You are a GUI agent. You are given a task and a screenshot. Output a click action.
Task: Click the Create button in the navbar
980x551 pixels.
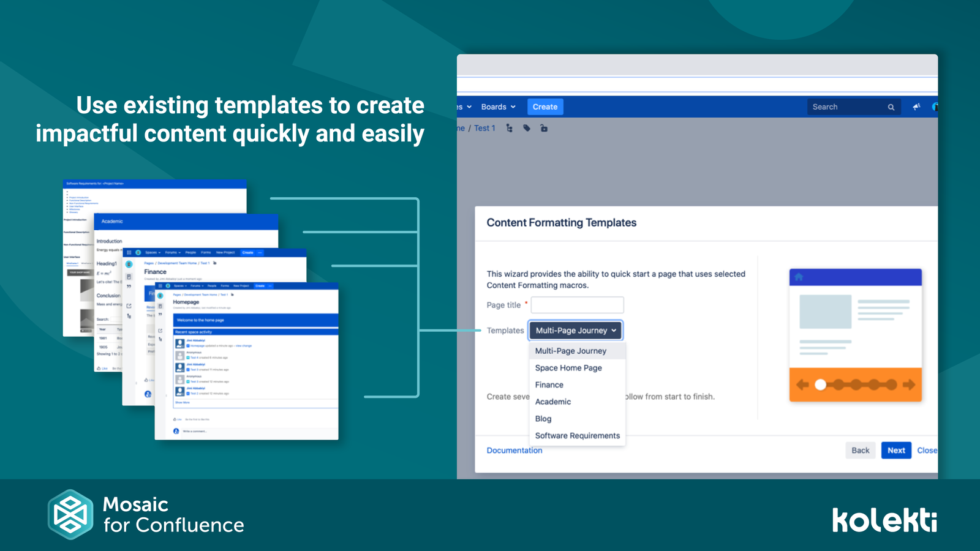click(x=545, y=107)
